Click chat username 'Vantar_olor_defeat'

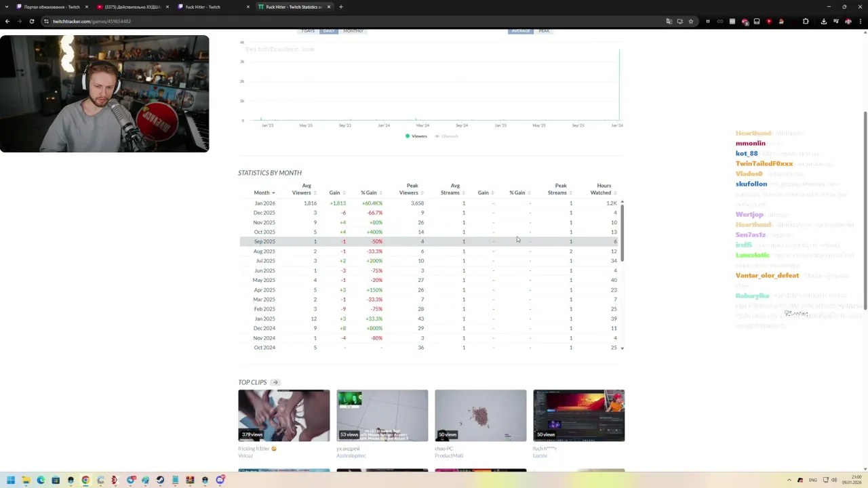click(768, 275)
